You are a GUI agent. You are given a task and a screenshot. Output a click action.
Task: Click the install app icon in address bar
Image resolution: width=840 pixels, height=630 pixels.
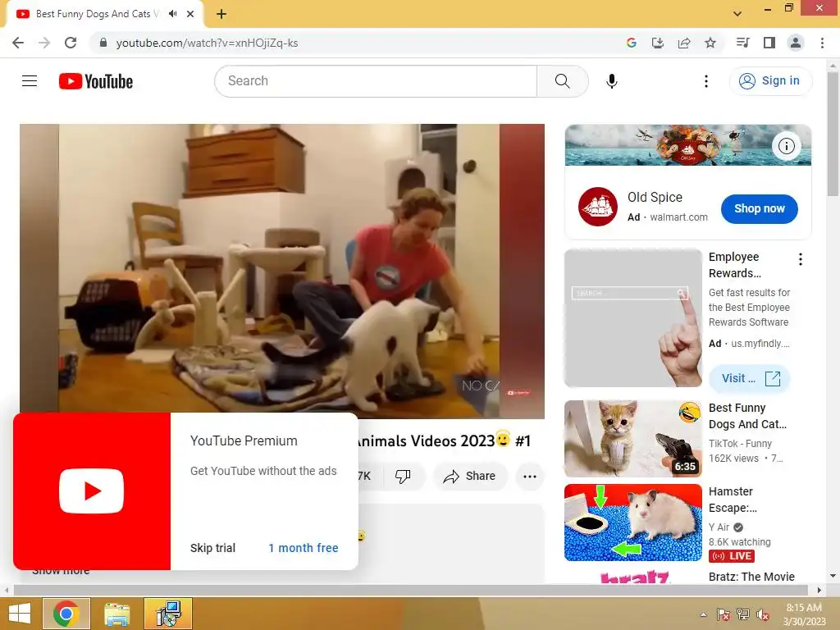658,43
